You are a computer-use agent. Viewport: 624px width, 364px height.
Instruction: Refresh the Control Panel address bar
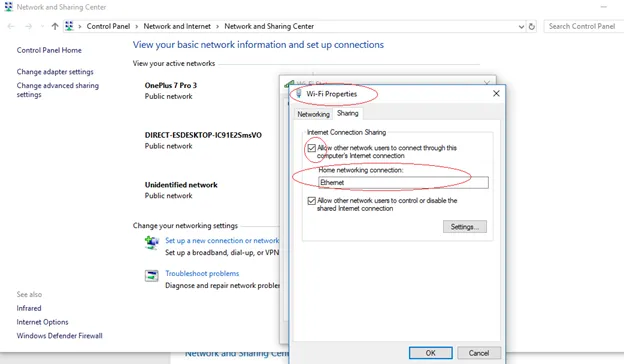(532, 27)
